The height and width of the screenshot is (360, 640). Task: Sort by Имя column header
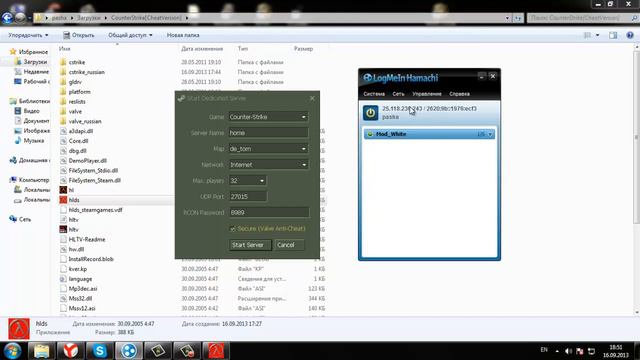pos(64,49)
